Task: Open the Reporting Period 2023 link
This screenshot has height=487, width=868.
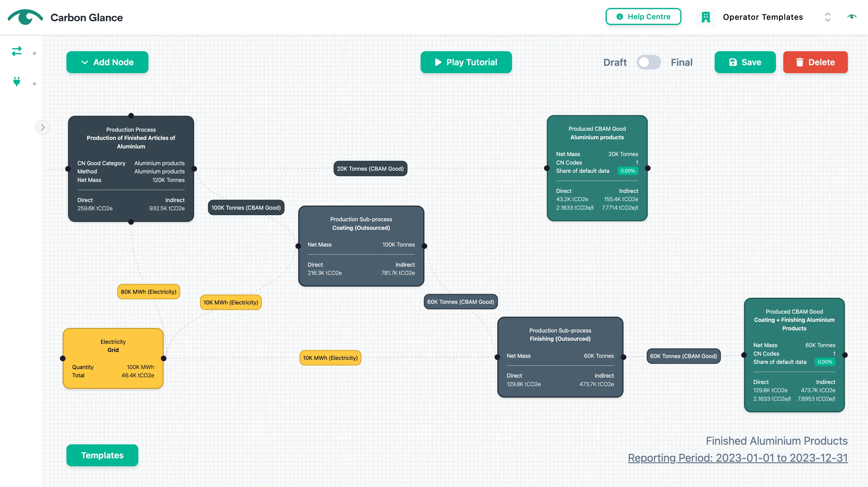Action: pyautogui.click(x=738, y=458)
